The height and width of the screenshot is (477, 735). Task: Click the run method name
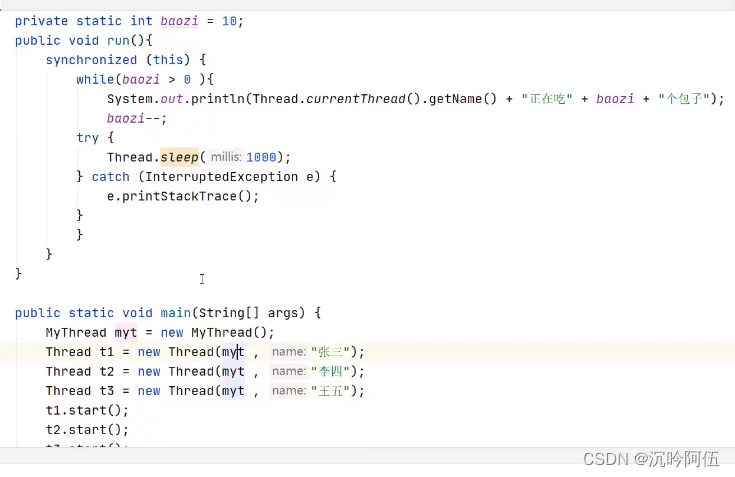[118, 41]
